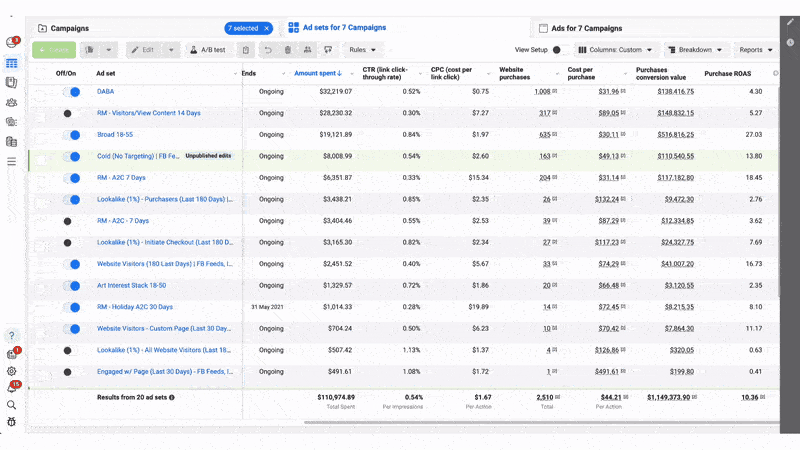Toggle off the DABA ad set
This screenshot has height=450, width=800.
71,92
